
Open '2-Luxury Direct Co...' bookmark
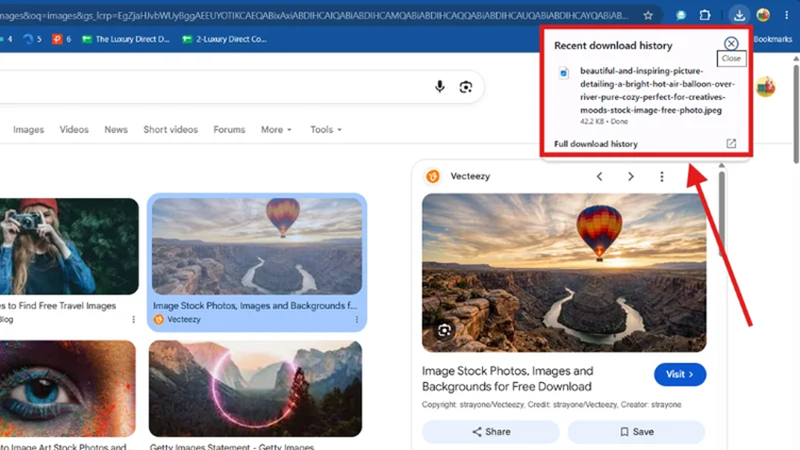point(224,39)
